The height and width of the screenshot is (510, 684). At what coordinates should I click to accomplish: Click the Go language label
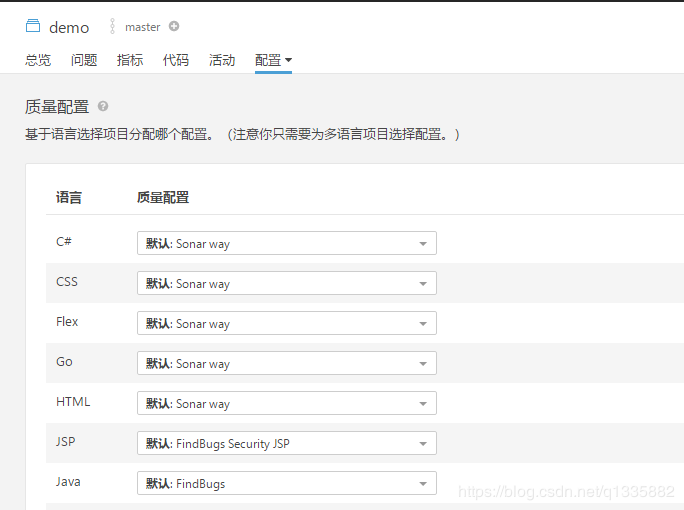click(x=64, y=362)
